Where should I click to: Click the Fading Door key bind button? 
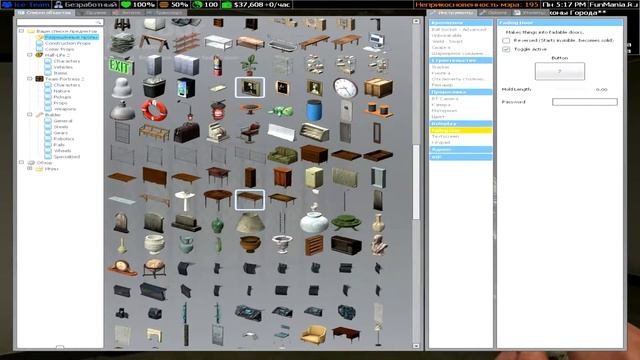coord(560,71)
